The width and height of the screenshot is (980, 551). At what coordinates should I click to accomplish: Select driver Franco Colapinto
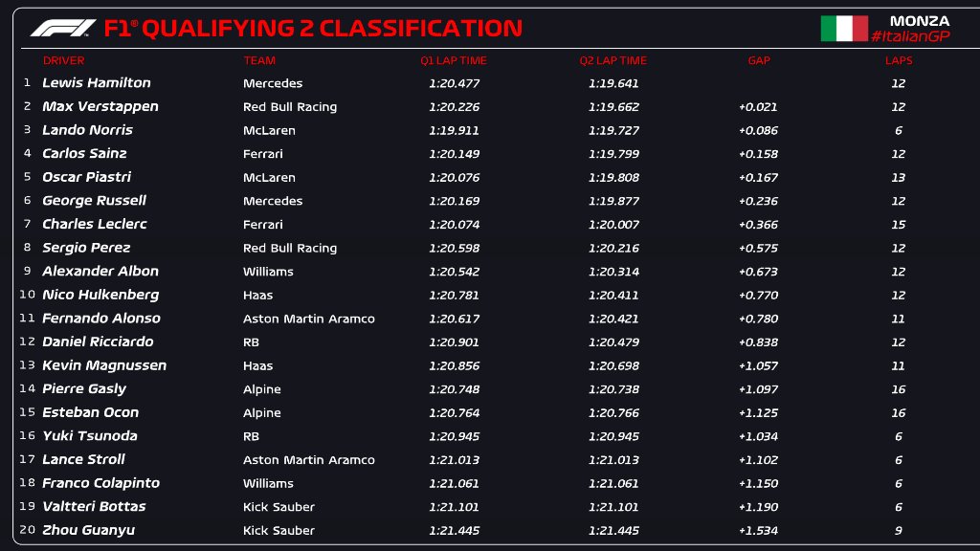(100, 483)
